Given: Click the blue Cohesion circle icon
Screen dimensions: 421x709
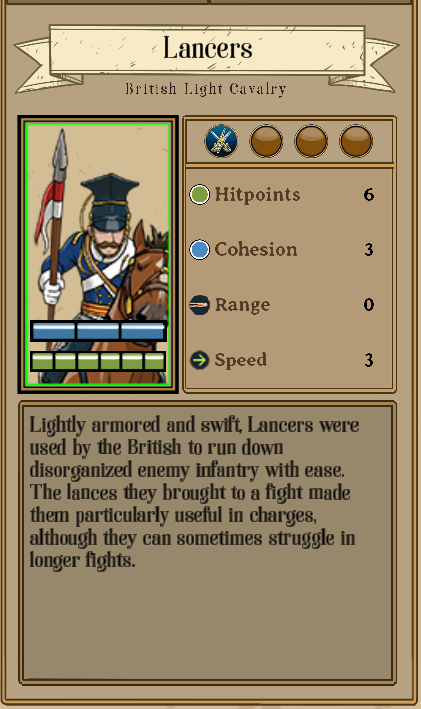Looking at the screenshot, I should coord(199,250).
